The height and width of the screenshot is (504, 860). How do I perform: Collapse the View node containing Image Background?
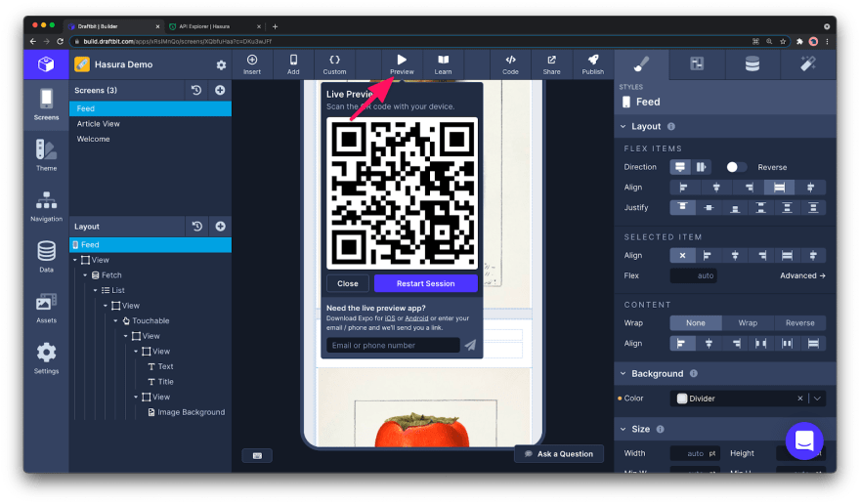point(136,398)
